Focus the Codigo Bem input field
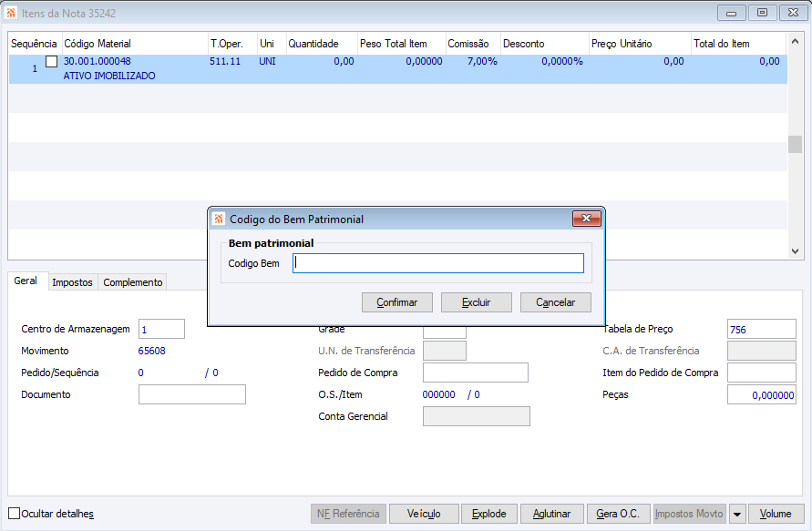Viewport: 812px width, 531px height. tap(438, 263)
